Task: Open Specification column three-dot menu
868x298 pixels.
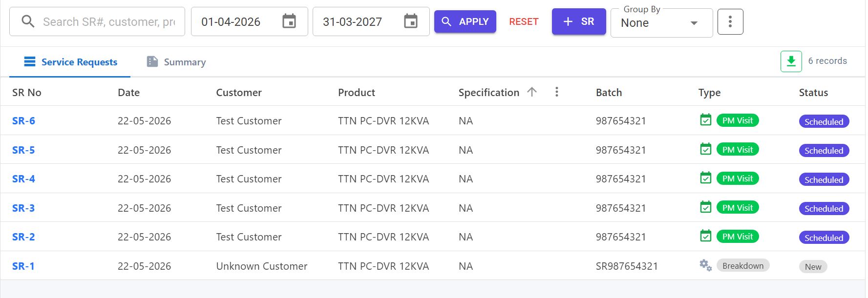Action: [x=556, y=92]
